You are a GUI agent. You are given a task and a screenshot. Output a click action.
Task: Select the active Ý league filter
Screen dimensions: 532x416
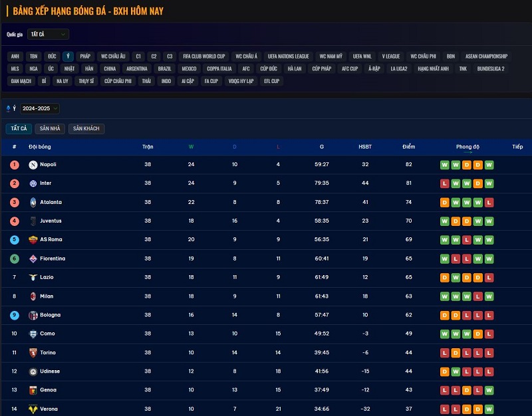68,56
